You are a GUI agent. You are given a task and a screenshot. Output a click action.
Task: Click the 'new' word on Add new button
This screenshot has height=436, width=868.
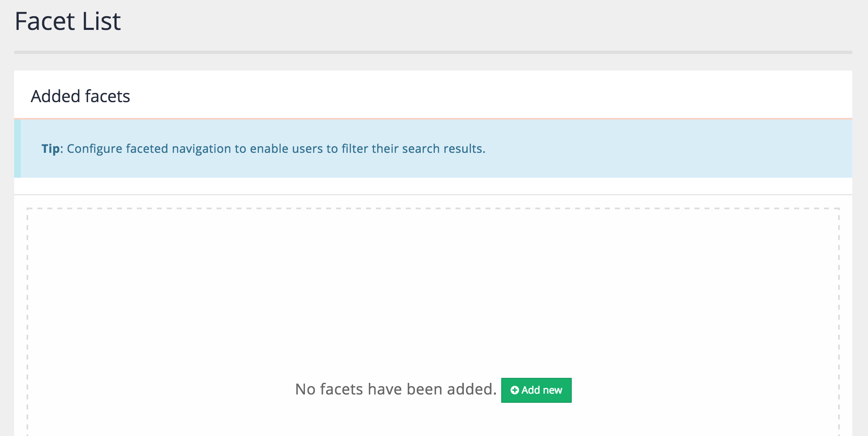tap(552, 390)
